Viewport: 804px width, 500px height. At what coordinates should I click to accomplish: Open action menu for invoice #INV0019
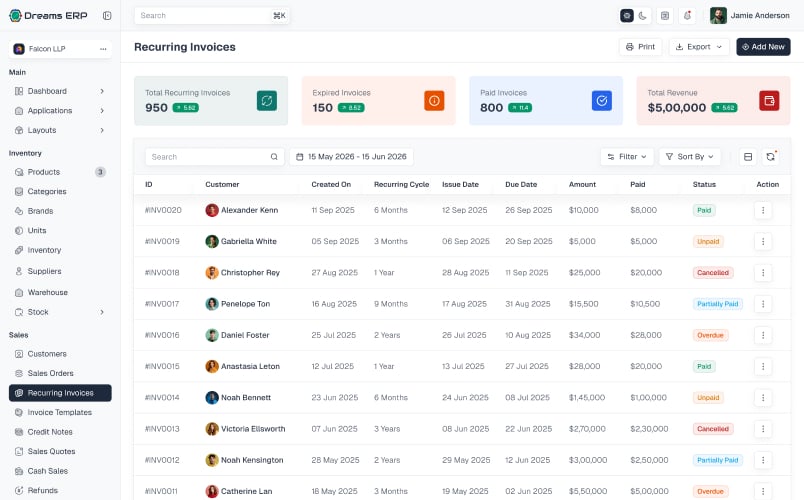click(x=763, y=242)
